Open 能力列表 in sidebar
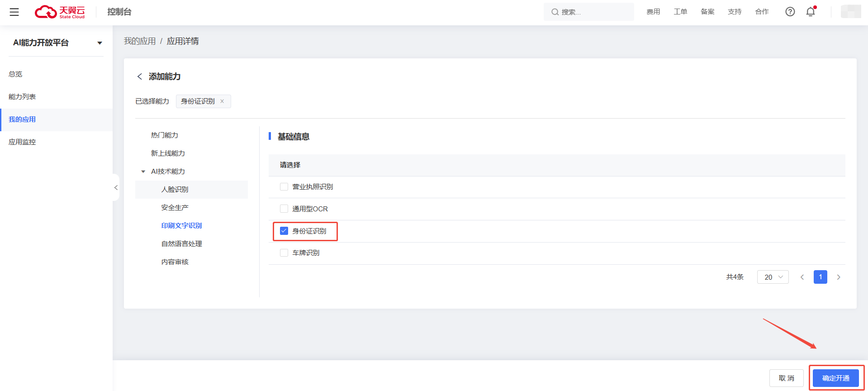The image size is (868, 391). [22, 96]
